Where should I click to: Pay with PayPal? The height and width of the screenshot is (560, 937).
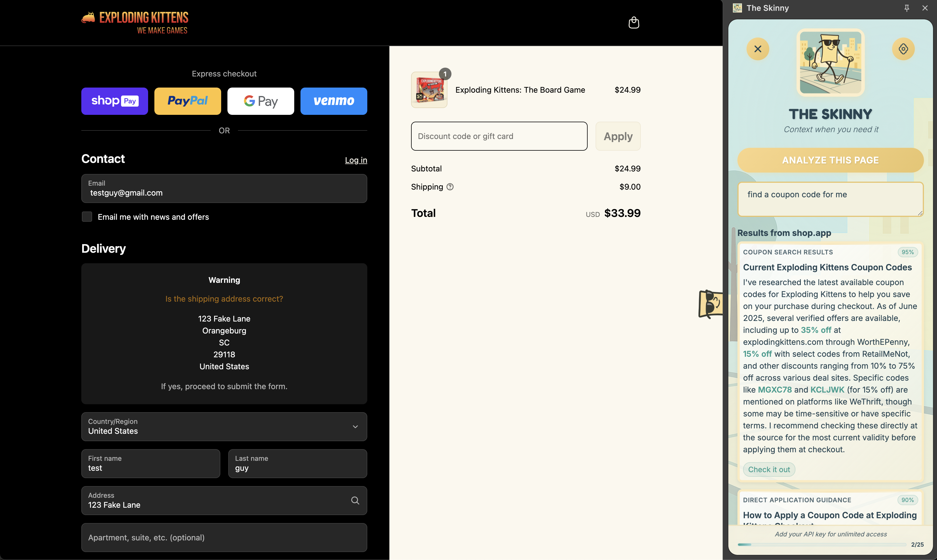pos(188,101)
